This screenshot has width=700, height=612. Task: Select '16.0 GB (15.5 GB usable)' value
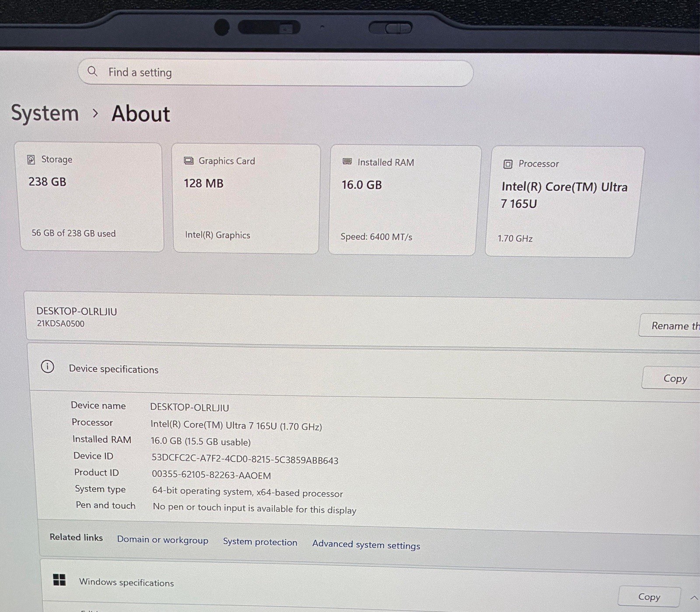(x=200, y=441)
